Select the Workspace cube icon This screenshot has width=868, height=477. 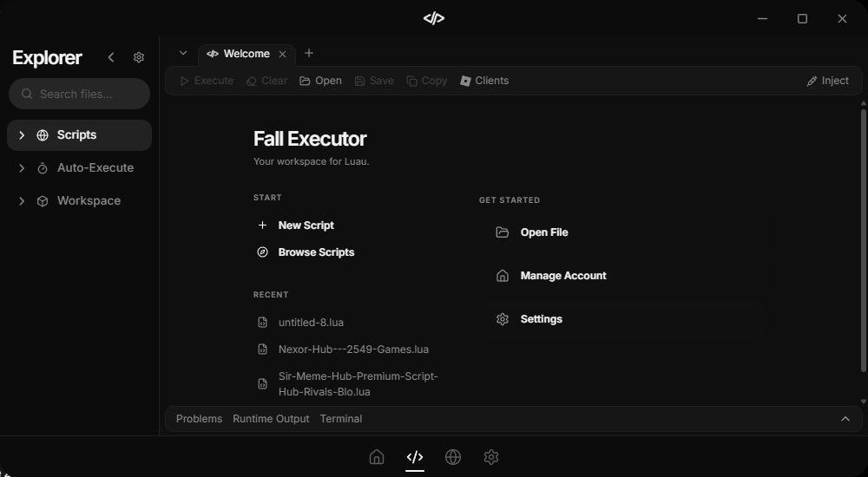[x=43, y=201]
